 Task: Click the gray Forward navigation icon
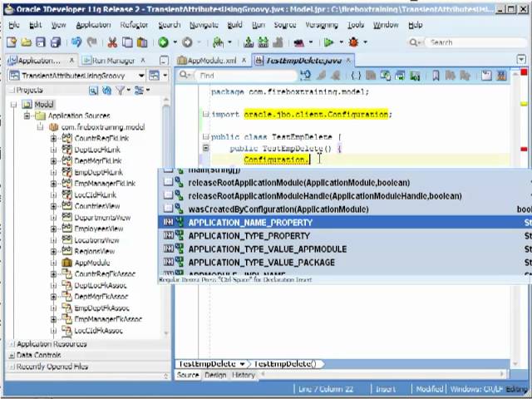[x=187, y=42]
